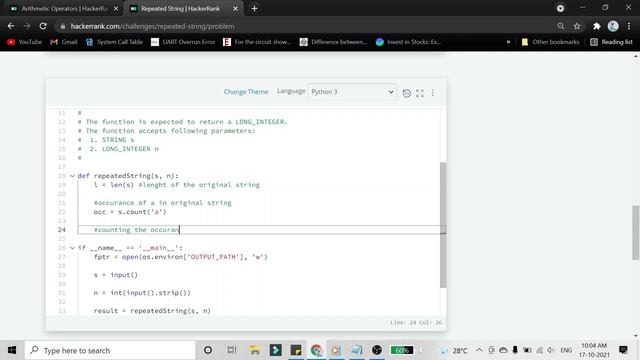Toggle fullscreen editor mode
640x360 pixels.
click(x=420, y=93)
